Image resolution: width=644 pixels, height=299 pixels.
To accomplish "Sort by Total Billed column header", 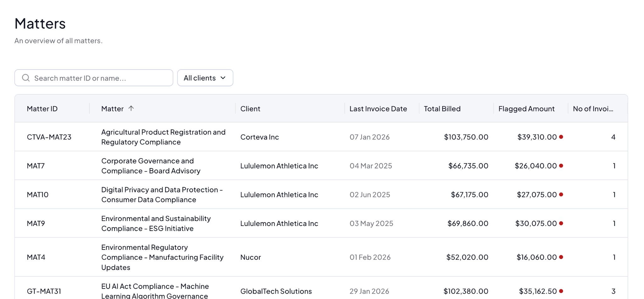I will coord(442,109).
